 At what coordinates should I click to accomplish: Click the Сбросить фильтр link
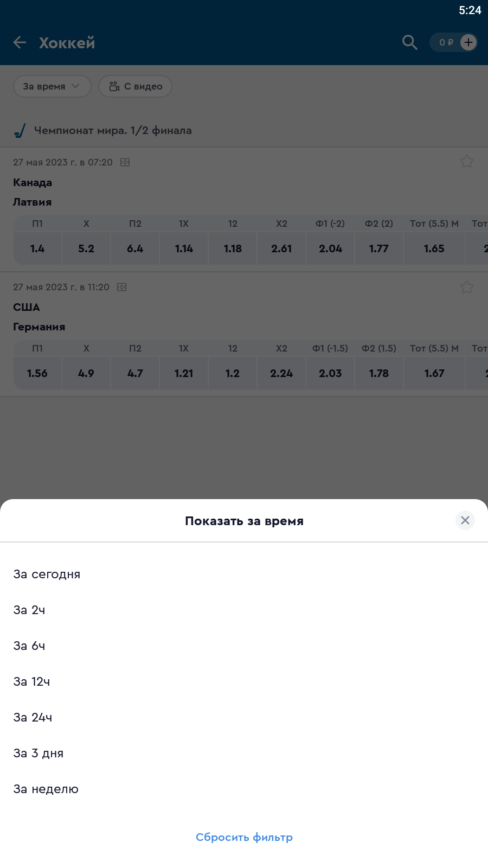click(244, 837)
